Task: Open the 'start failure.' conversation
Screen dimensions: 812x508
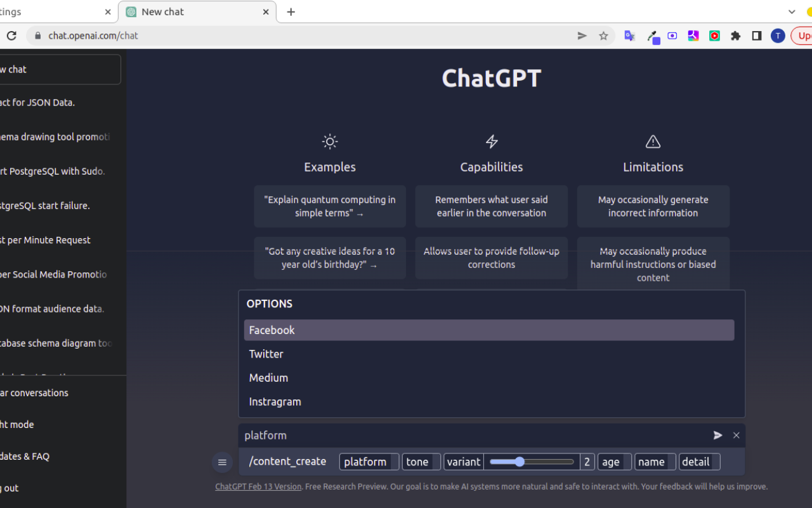Action: [x=60, y=205]
